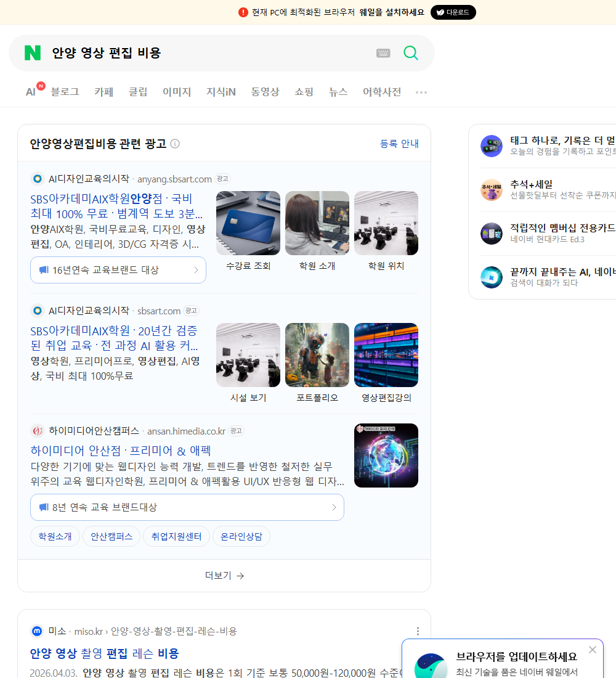Click the search query input field
Image resolution: width=616 pixels, height=678 pixels.
tap(209, 53)
